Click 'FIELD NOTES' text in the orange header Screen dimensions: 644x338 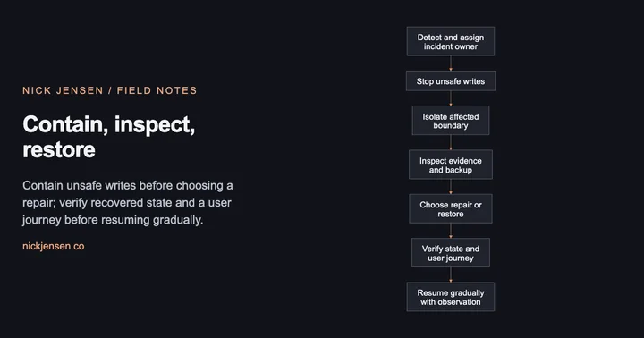157,90
